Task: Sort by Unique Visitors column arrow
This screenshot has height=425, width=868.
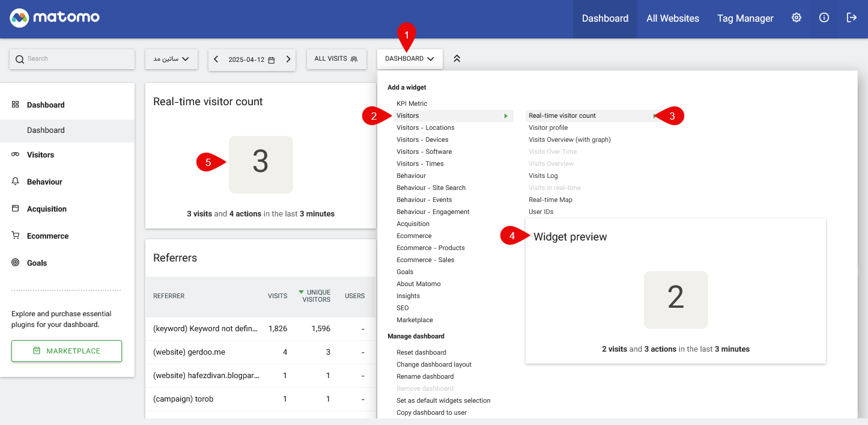Action: point(302,292)
